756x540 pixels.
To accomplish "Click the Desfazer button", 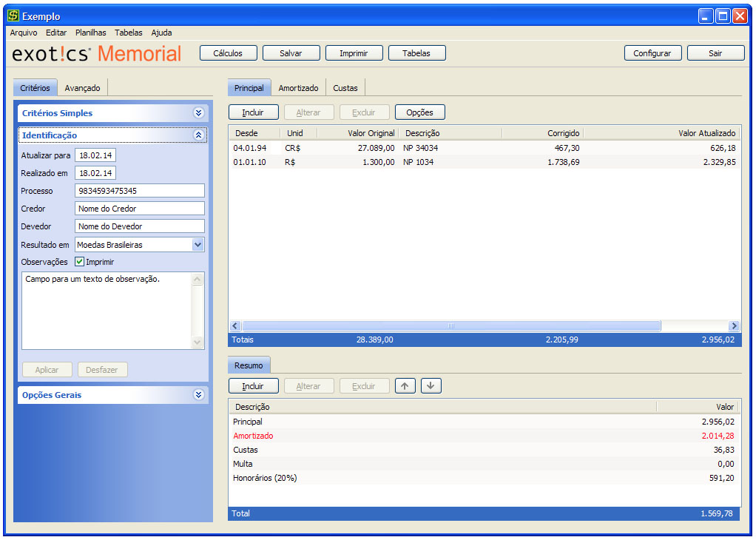I will pyautogui.click(x=102, y=370).
